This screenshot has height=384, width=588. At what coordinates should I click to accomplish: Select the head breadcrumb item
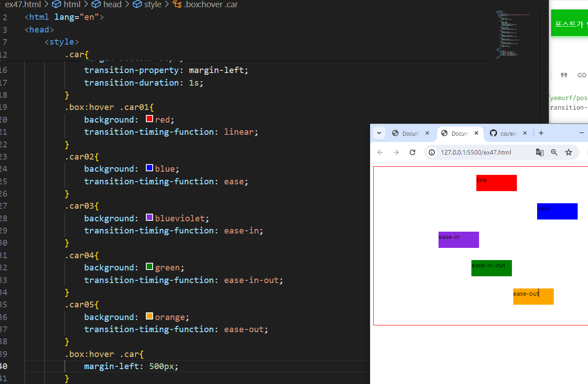[112, 5]
